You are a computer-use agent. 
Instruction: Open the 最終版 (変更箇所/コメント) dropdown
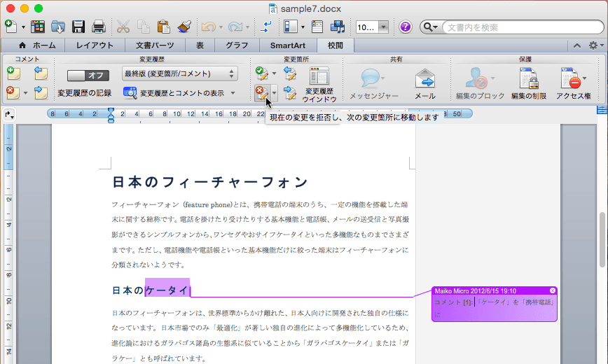(x=179, y=73)
